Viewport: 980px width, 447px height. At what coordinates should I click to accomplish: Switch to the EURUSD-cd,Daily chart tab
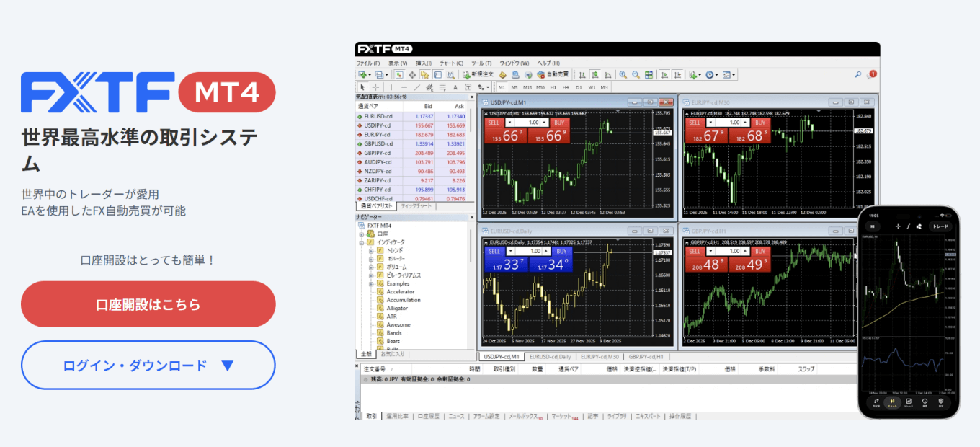[x=549, y=356]
